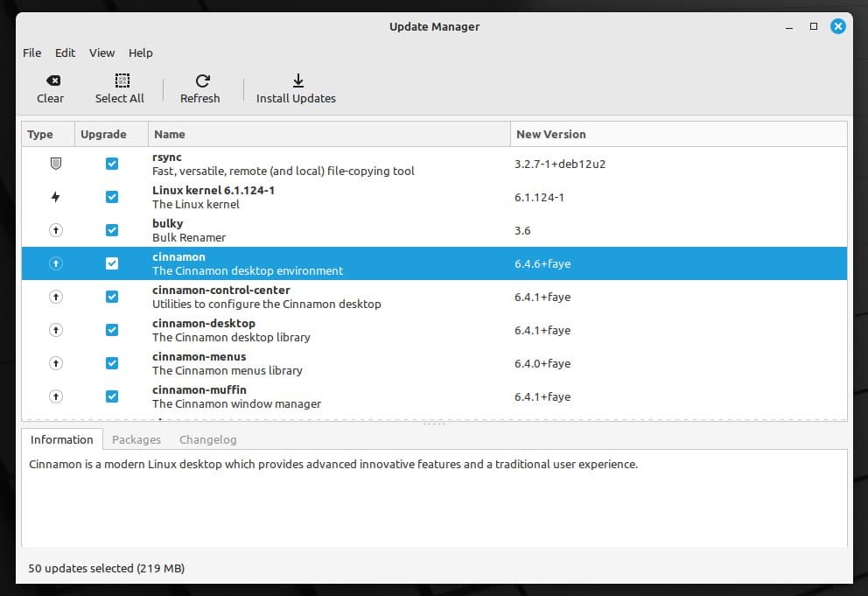868x596 pixels.
Task: Maximize the Update Manager window
Action: coord(813,26)
